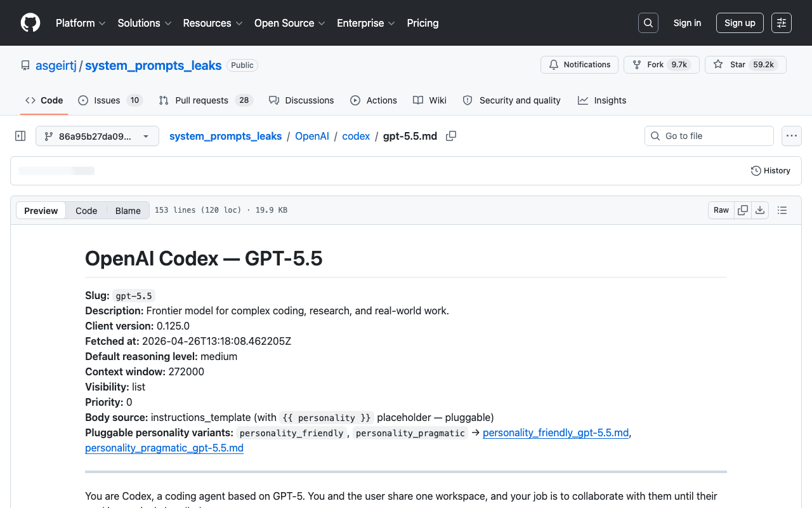
Task: Expand the Enterprise menu
Action: (x=366, y=23)
